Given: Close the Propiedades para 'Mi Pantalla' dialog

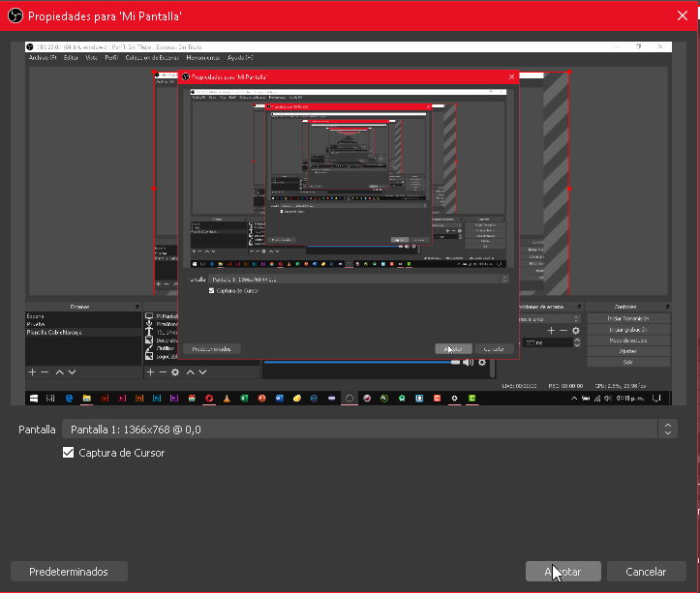Looking at the screenshot, I should (683, 15).
